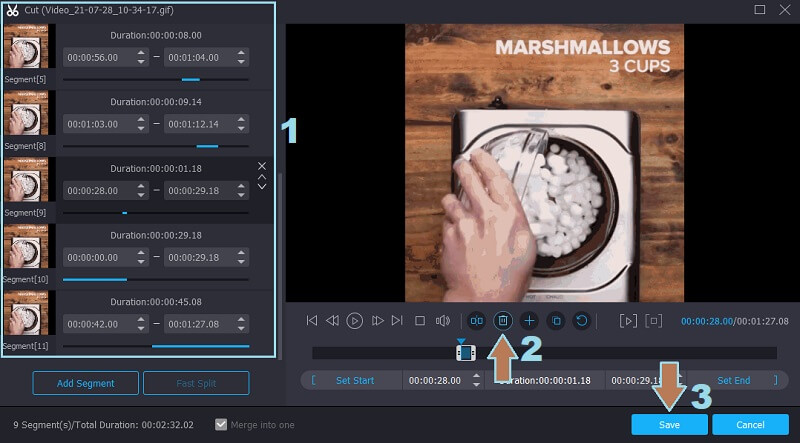Click the circular reset arrow icon
Screen dimensions: 800x443
click(582, 321)
